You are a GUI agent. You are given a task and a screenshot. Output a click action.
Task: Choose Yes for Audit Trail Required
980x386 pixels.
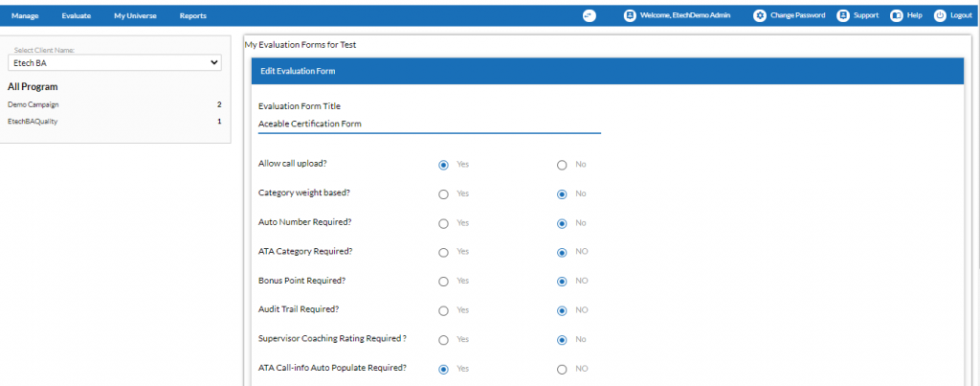[x=444, y=310]
